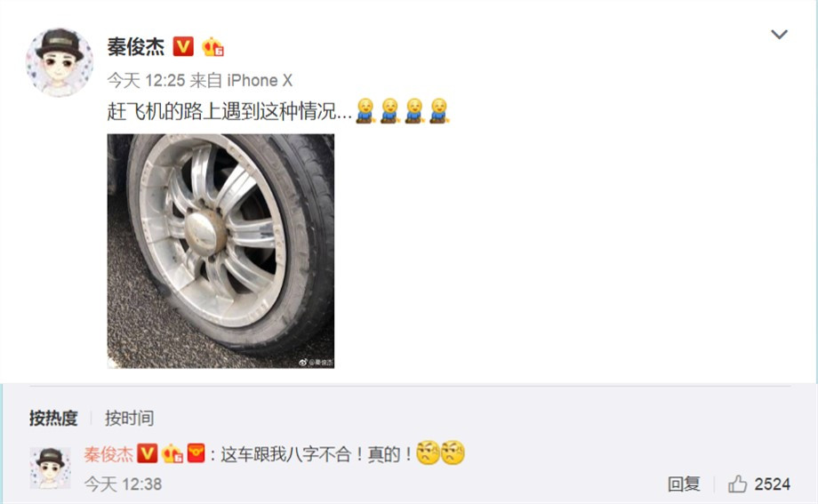Click 回复 to reply to comment

point(684,484)
